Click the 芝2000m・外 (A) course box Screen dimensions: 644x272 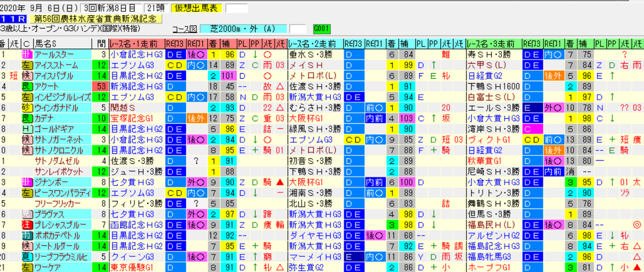click(x=243, y=29)
